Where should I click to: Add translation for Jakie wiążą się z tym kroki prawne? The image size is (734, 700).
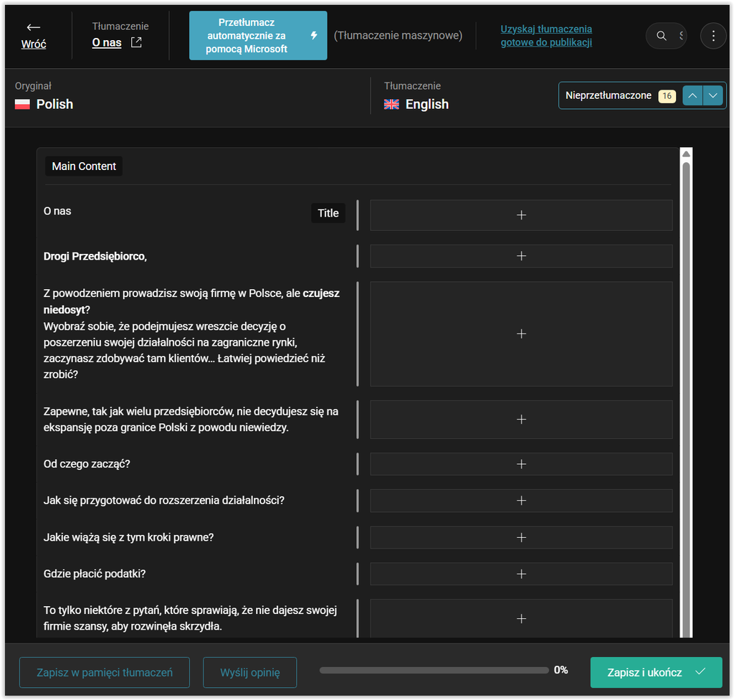coord(521,537)
